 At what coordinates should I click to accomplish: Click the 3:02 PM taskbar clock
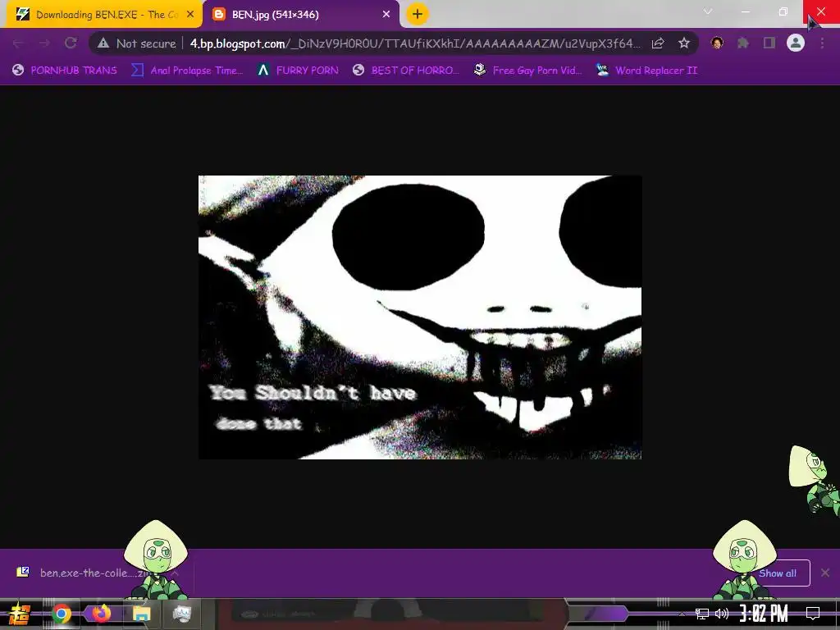click(x=764, y=614)
